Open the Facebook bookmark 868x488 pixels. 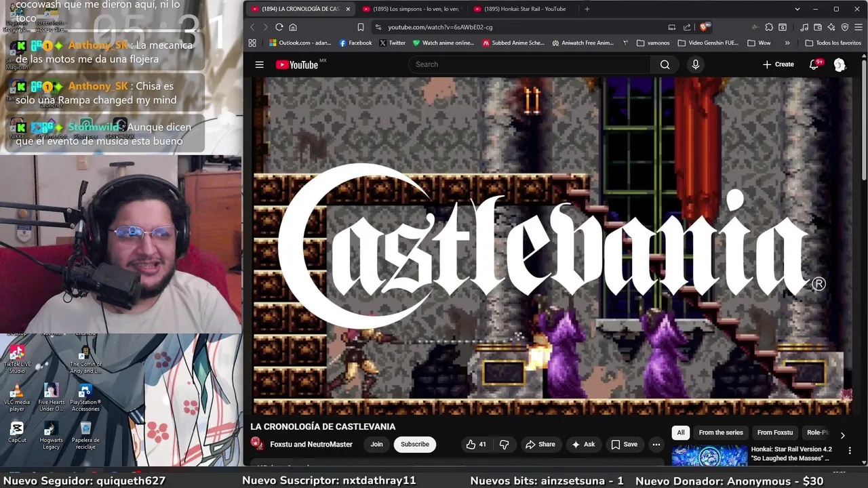tap(355, 43)
